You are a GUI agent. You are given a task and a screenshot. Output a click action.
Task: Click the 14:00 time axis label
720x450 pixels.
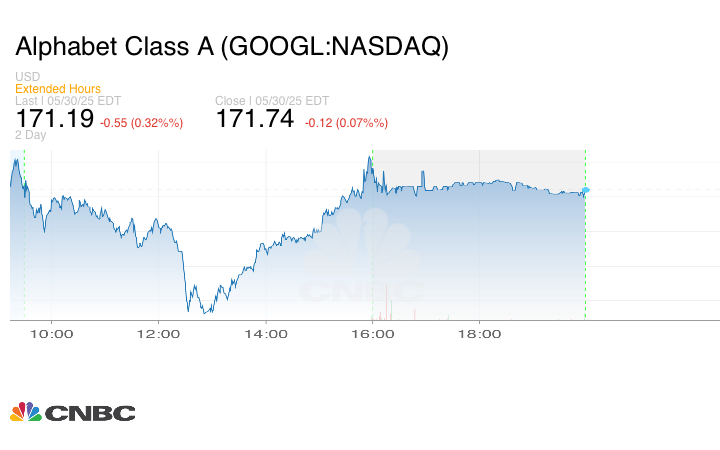pos(266,334)
